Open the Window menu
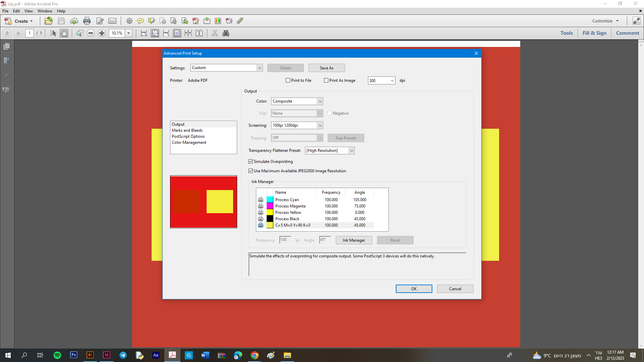Screen dimensions: 644x362 tap(45, 11)
